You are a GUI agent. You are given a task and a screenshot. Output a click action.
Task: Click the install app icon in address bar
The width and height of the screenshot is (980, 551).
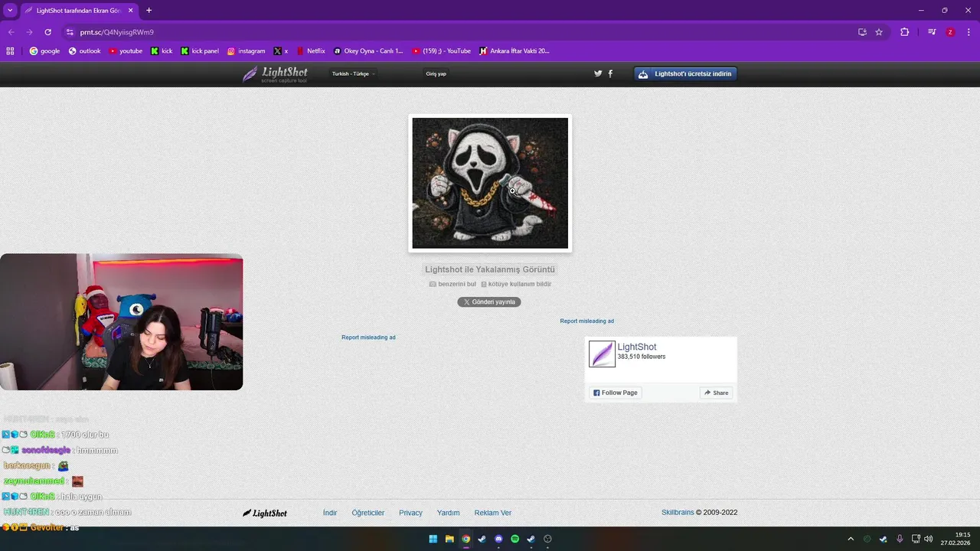[862, 32]
